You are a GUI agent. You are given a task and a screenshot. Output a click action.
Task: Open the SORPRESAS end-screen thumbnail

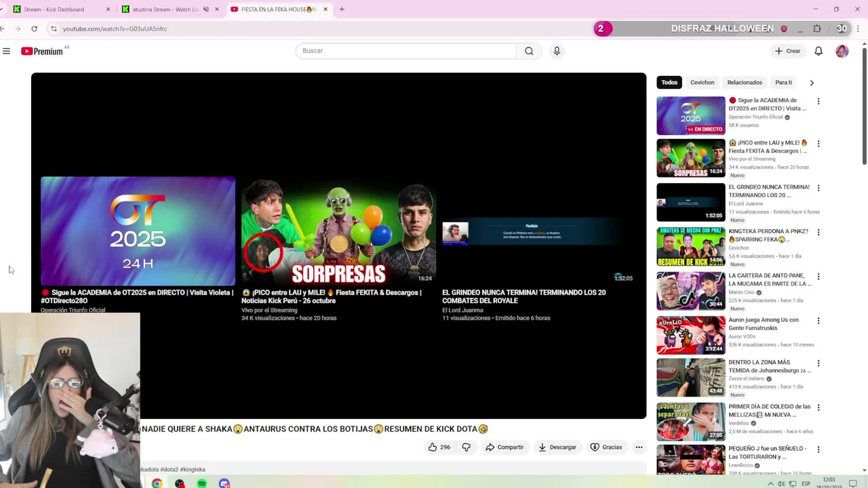click(x=338, y=231)
